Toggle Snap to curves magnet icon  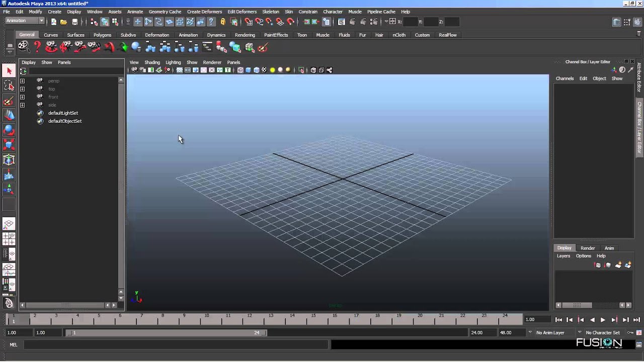tap(259, 22)
